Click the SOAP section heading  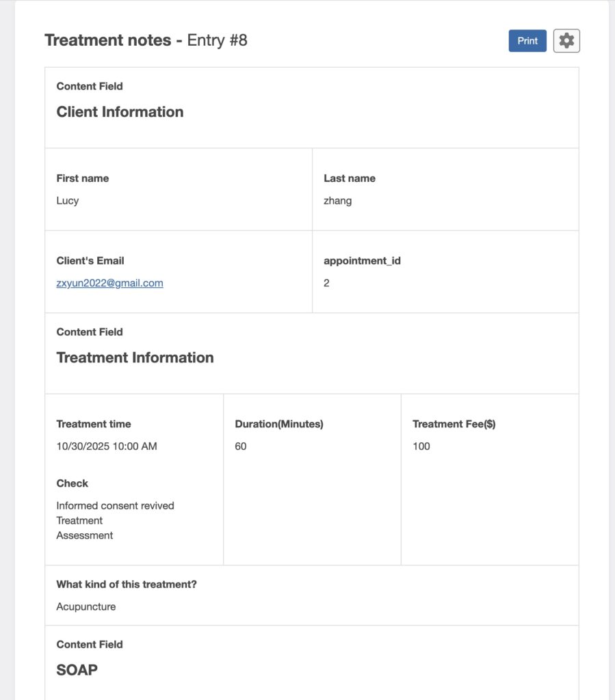[77, 670]
